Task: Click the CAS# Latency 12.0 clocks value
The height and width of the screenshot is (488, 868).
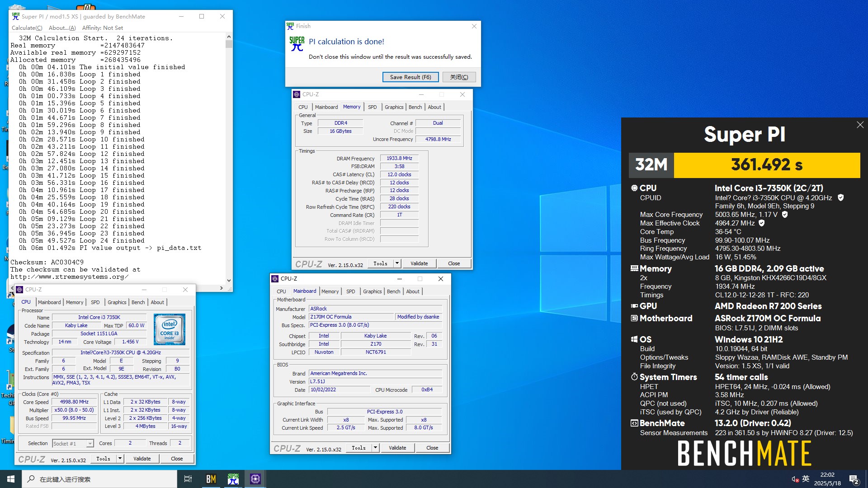Action: [399, 174]
